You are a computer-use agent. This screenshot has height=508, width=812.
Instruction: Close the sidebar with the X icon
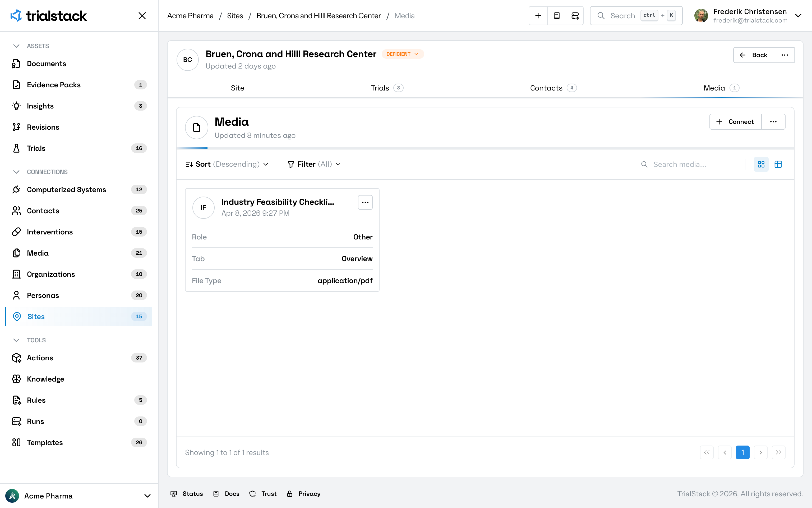pos(142,16)
